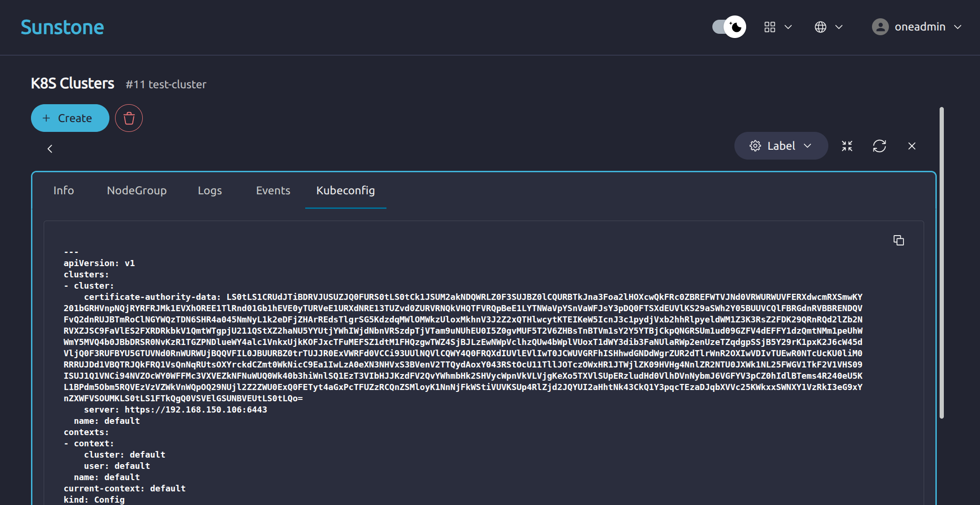Go back using the left chevron
980x505 pixels.
pyautogui.click(x=50, y=149)
